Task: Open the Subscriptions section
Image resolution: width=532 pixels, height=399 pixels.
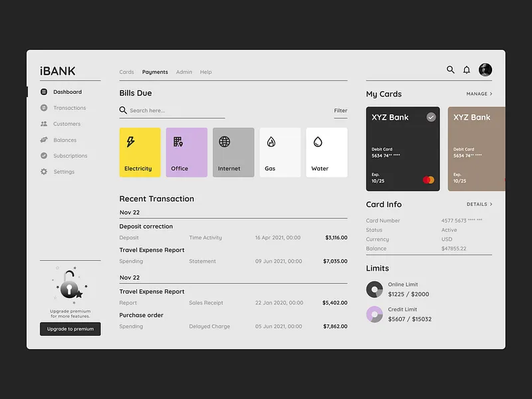Action: coord(69,156)
